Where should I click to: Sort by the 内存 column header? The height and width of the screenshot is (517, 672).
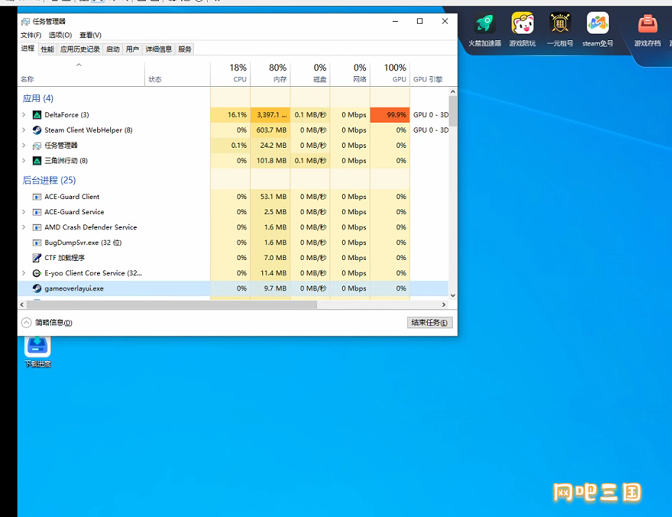coord(270,73)
